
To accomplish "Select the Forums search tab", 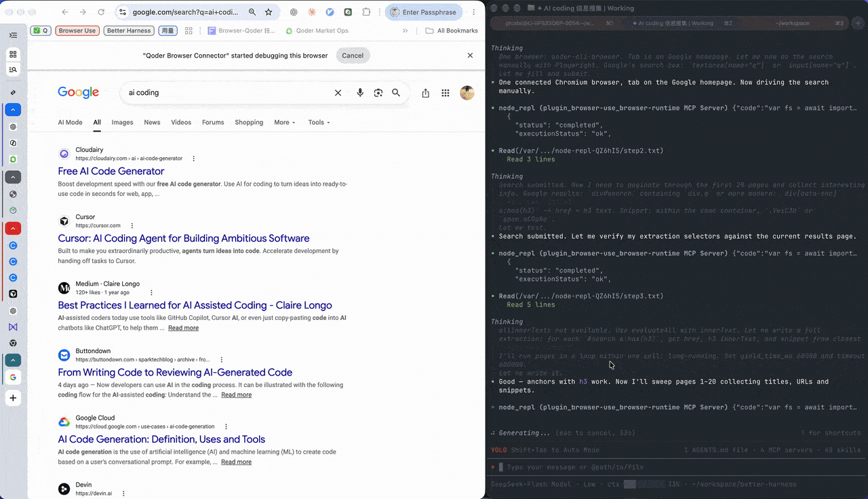I will 213,123.
